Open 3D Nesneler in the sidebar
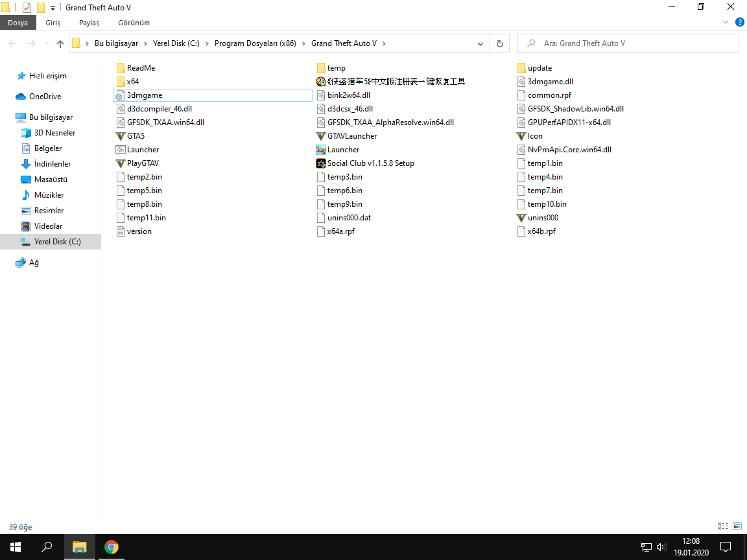 tap(48, 133)
